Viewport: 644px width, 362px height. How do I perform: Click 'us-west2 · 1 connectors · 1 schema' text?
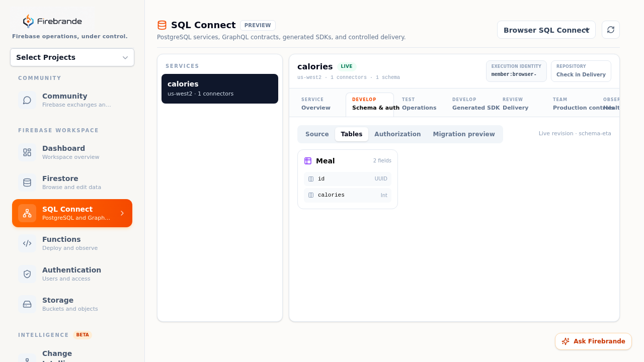(x=349, y=77)
